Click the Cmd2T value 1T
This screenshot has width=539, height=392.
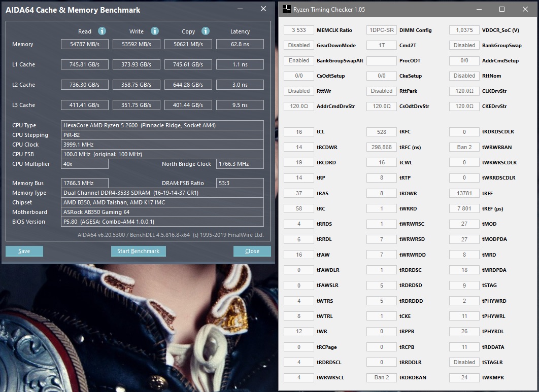pyautogui.click(x=382, y=45)
